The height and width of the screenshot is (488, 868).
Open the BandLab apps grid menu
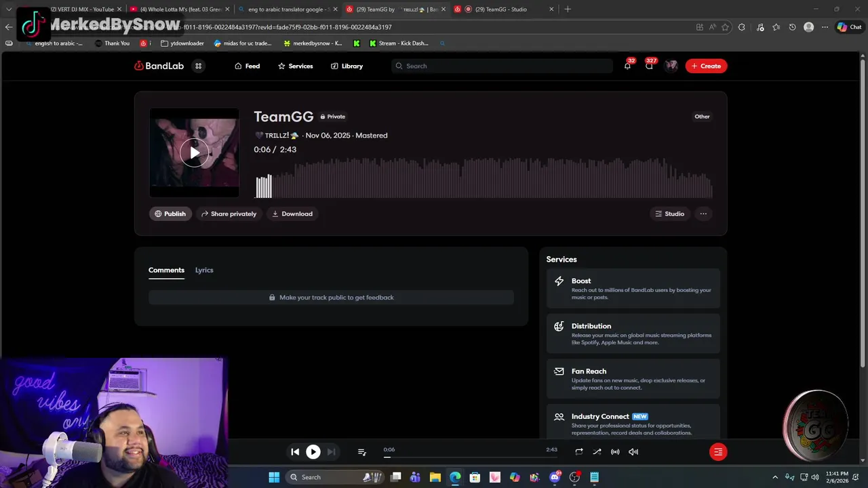click(x=199, y=66)
